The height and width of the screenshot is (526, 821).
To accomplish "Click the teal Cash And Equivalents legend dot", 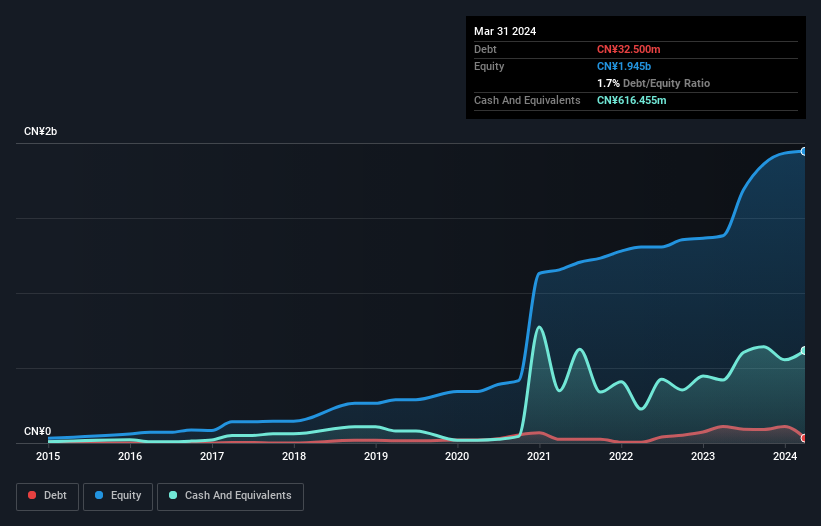I will click(173, 495).
